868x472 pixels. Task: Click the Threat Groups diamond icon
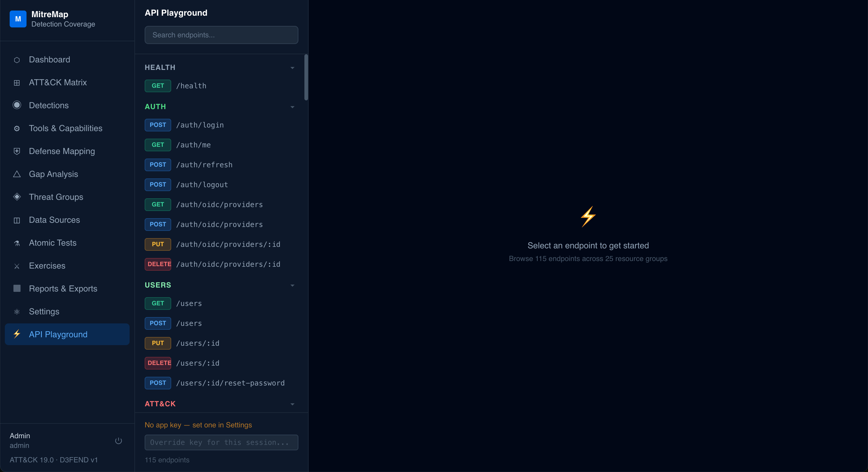17,197
